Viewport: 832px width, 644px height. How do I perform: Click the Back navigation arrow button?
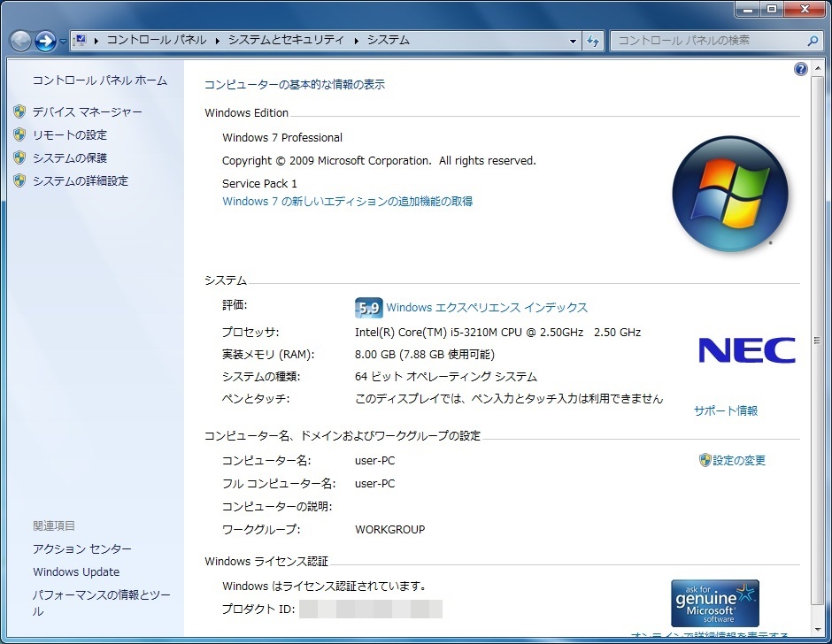tap(20, 41)
